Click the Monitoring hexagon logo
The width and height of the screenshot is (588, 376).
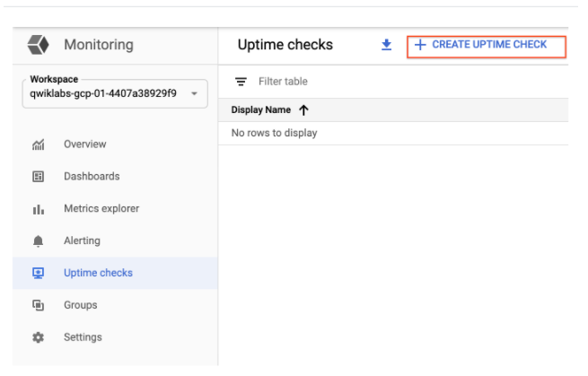point(38,45)
